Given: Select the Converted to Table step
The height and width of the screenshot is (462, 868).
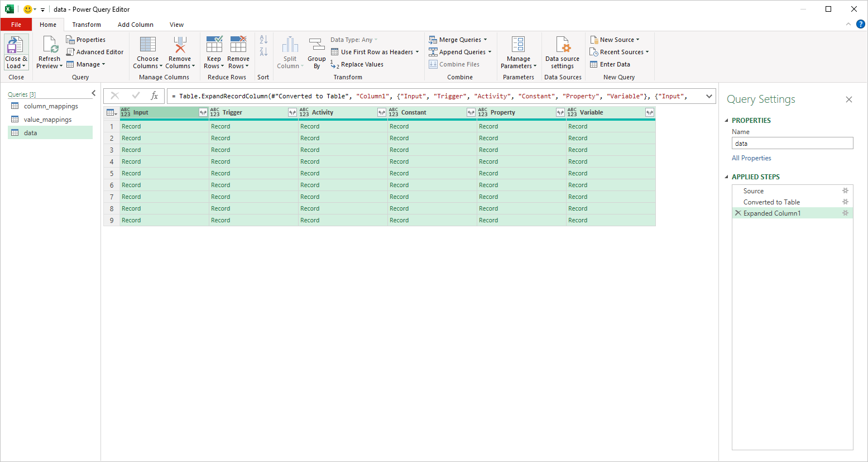Looking at the screenshot, I should point(792,202).
